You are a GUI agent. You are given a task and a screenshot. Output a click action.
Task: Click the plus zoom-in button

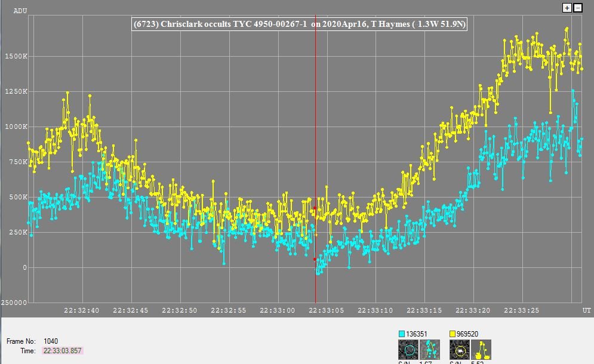pyautogui.click(x=567, y=8)
